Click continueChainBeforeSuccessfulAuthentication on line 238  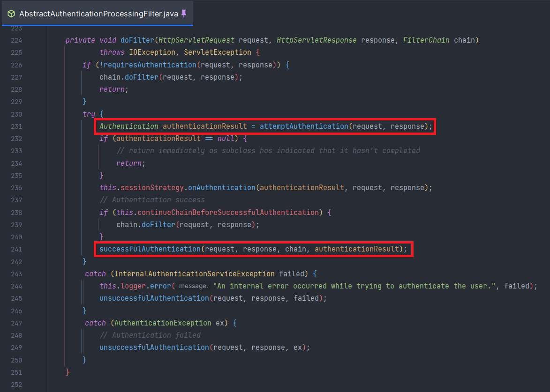point(228,213)
